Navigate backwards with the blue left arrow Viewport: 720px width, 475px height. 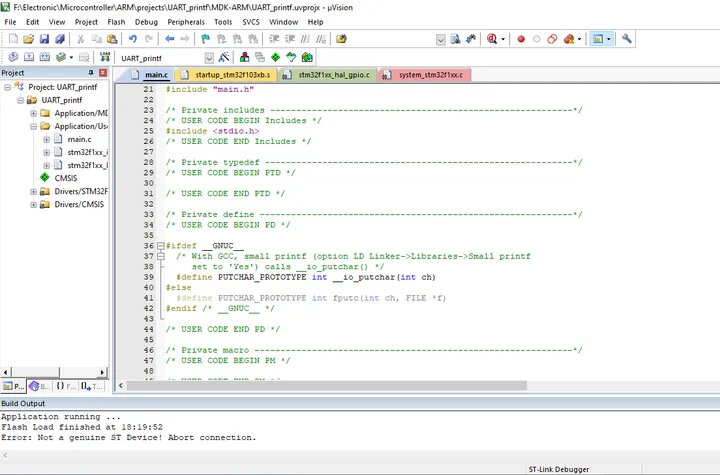[169, 39]
